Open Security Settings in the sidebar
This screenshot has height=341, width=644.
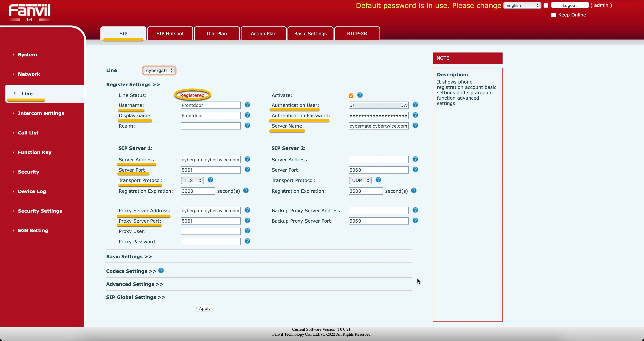tap(40, 211)
